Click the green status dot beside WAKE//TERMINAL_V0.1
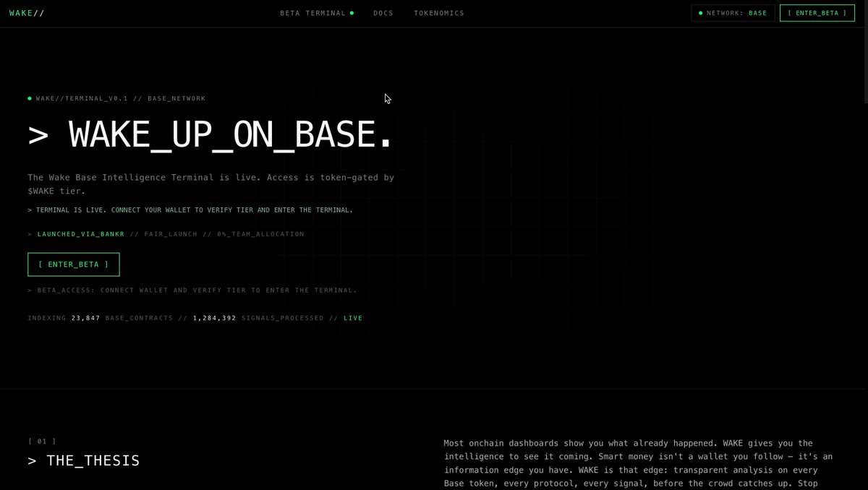Image resolution: width=868 pixels, height=490 pixels. coord(30,98)
